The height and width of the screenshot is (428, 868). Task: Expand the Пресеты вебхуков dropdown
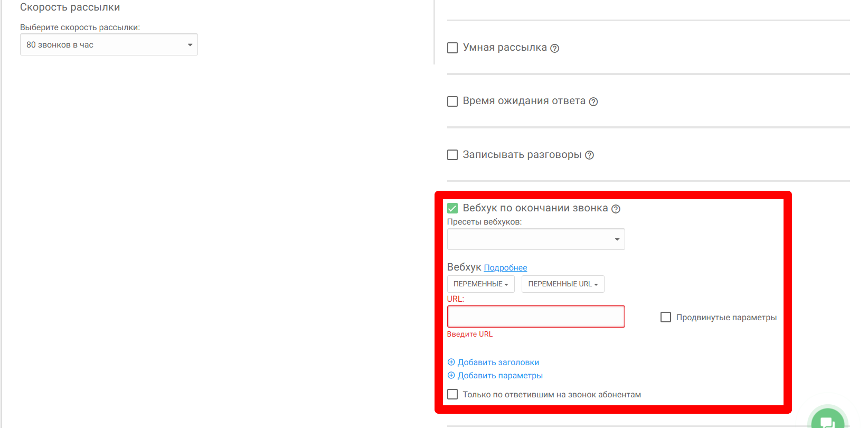tap(535, 239)
